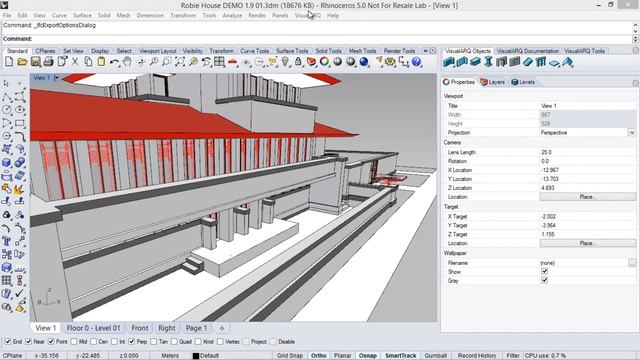Image resolution: width=640 pixels, height=360 pixels.
Task: Click the Open file folder icon
Action: click(22, 62)
